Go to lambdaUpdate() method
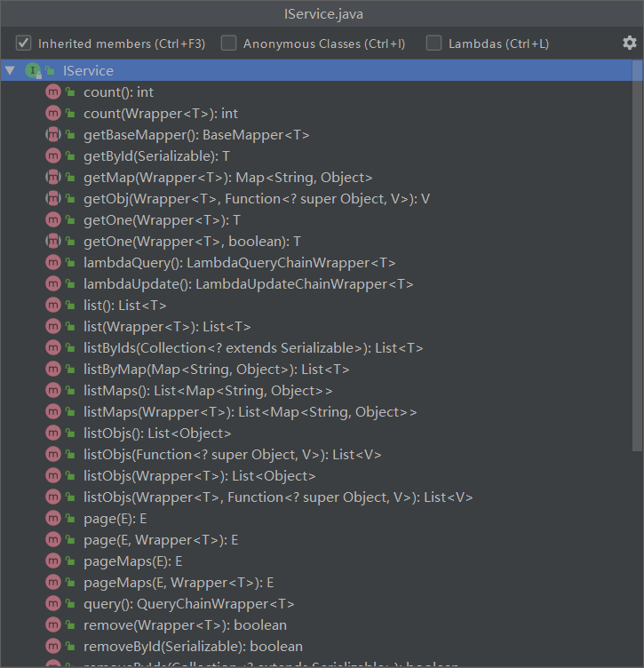644x668 pixels. coord(249,283)
